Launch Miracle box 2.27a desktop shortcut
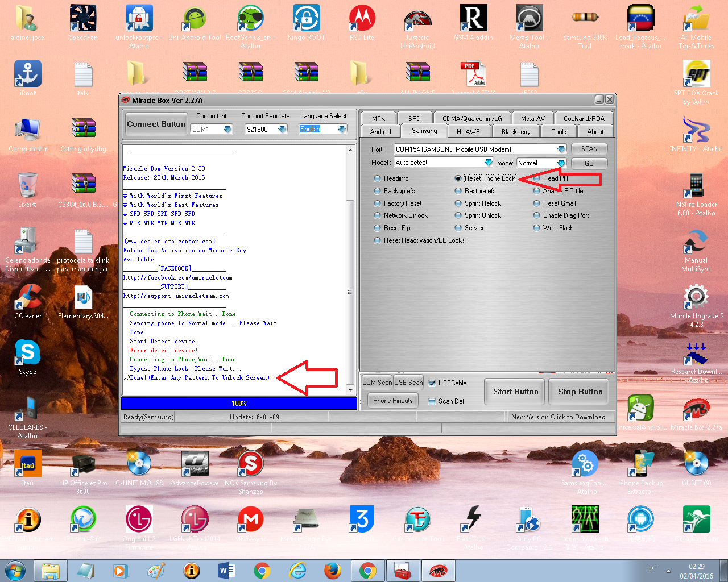728x582 pixels. coord(696,413)
